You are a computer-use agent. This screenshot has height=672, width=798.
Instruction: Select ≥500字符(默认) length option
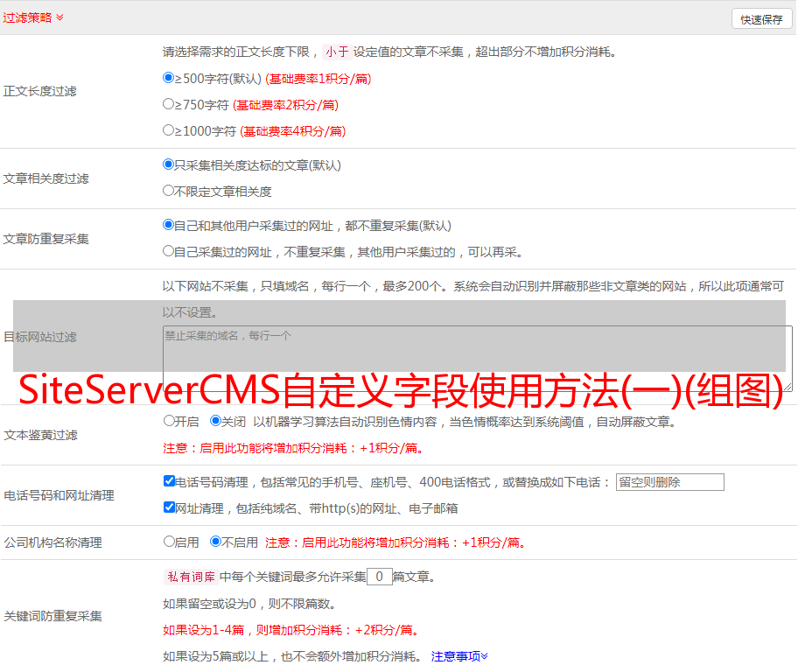(169, 78)
